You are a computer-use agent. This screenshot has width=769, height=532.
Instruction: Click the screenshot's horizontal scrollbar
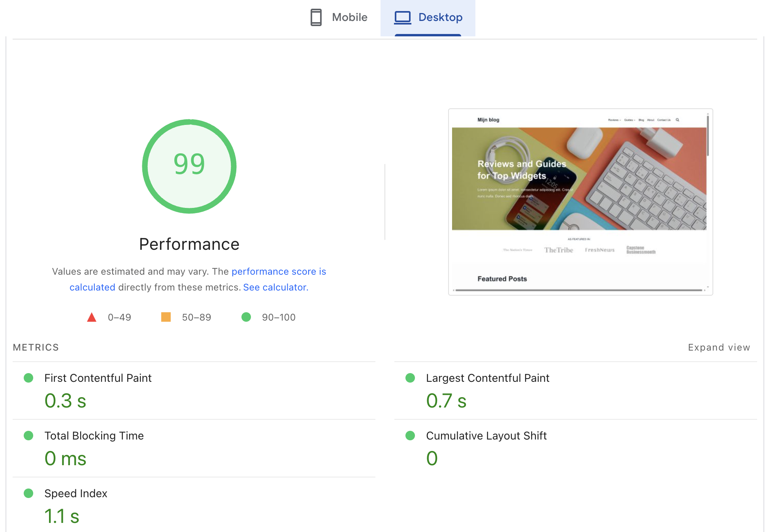[x=579, y=290]
